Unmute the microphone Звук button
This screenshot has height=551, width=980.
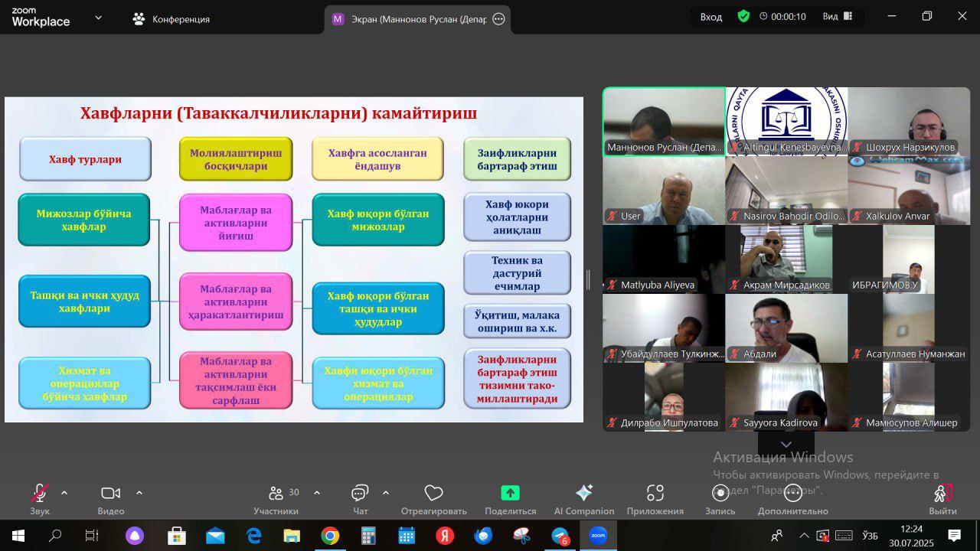click(40, 493)
